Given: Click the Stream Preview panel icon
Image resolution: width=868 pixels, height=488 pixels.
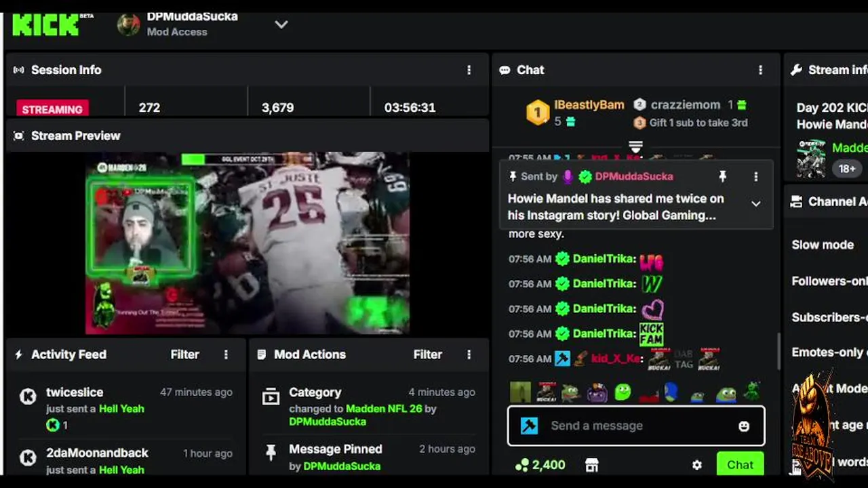Looking at the screenshot, I should point(19,136).
